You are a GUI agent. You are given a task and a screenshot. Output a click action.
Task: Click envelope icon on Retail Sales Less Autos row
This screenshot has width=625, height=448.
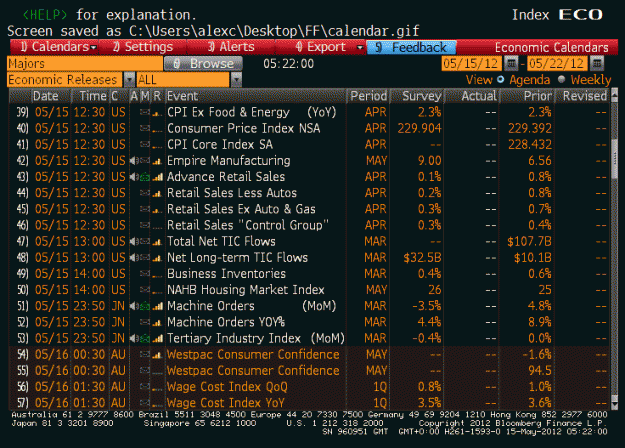145,193
